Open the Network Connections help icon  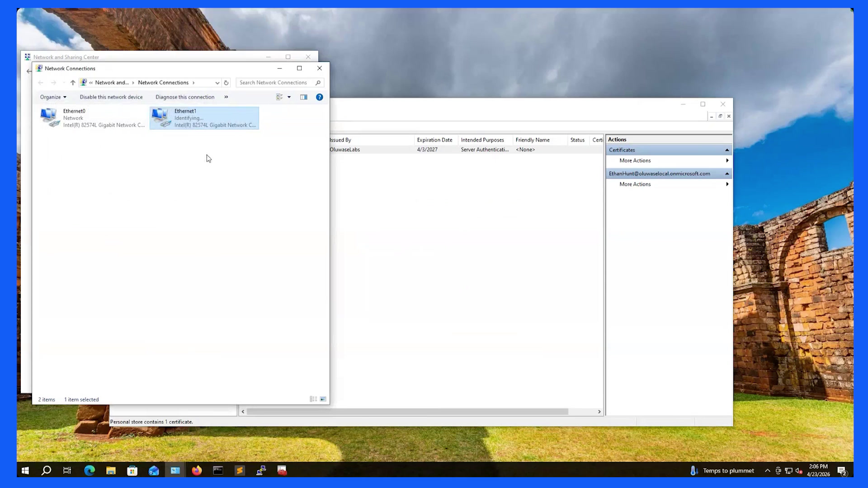click(x=320, y=97)
